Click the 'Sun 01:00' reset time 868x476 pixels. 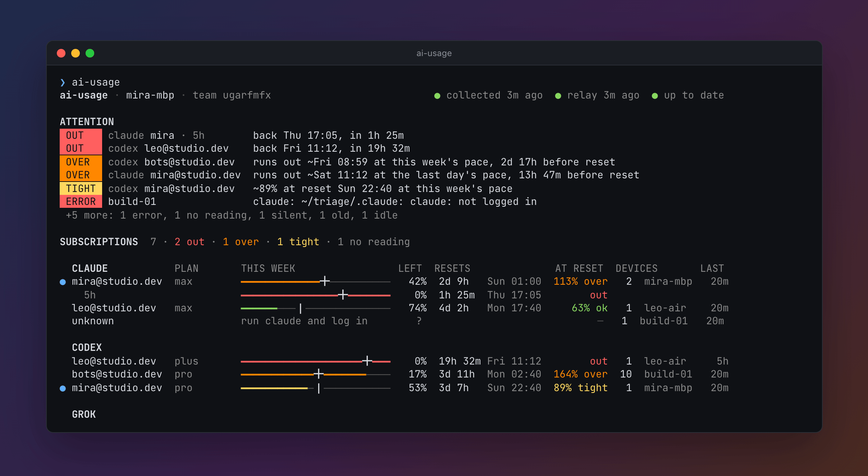click(x=514, y=282)
